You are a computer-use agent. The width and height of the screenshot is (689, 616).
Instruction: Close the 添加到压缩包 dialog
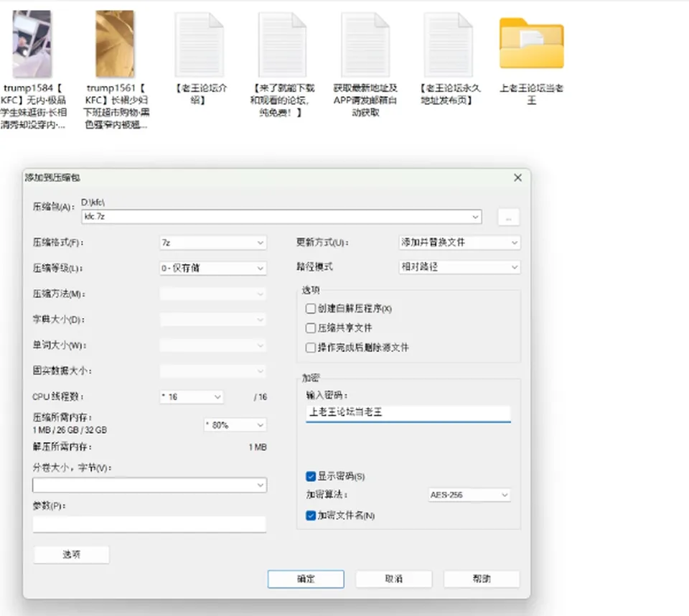518,177
